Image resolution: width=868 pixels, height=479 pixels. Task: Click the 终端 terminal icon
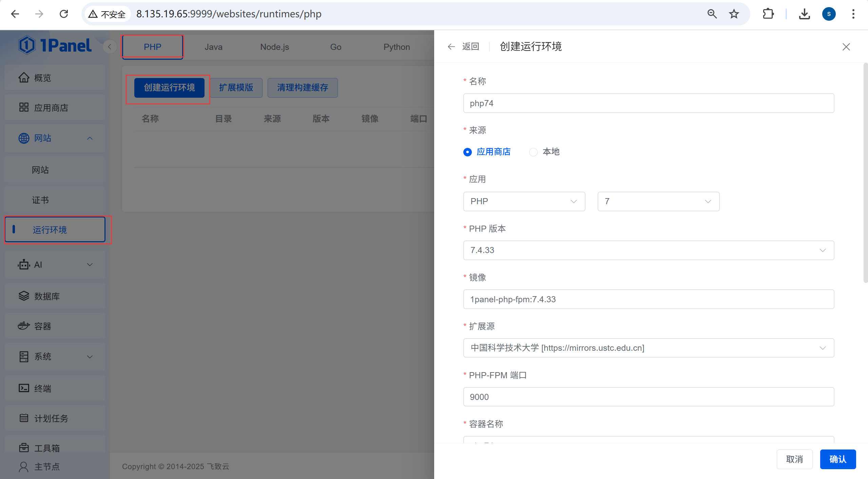point(24,388)
